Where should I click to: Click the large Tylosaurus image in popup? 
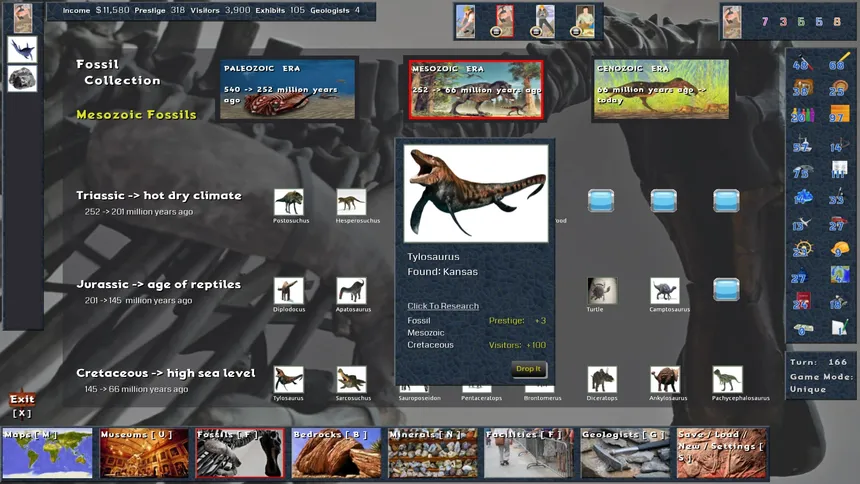click(476, 193)
